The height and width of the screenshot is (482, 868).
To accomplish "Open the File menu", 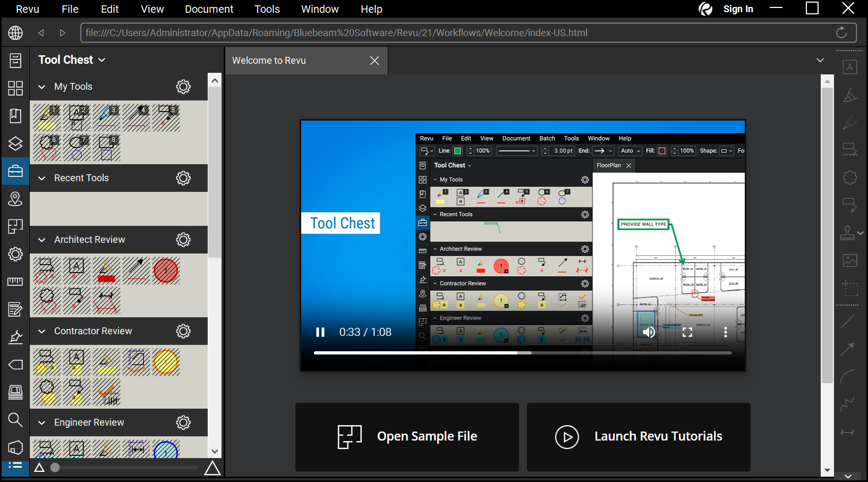I will point(70,9).
